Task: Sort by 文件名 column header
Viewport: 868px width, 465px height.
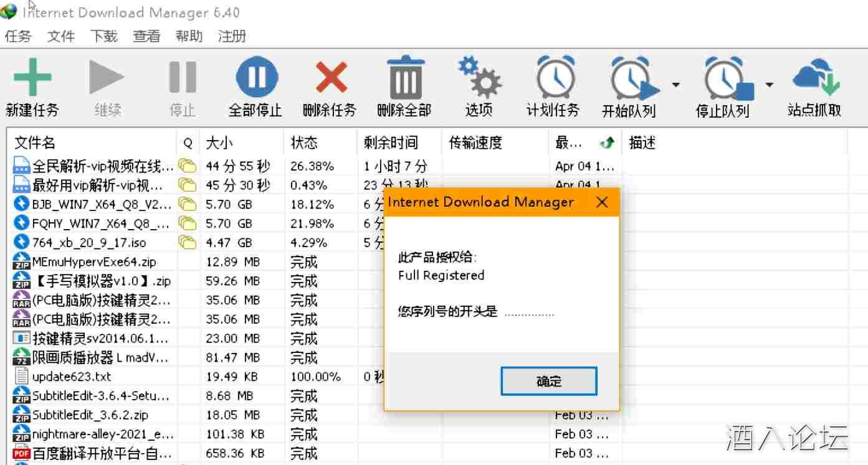Action: (x=92, y=143)
